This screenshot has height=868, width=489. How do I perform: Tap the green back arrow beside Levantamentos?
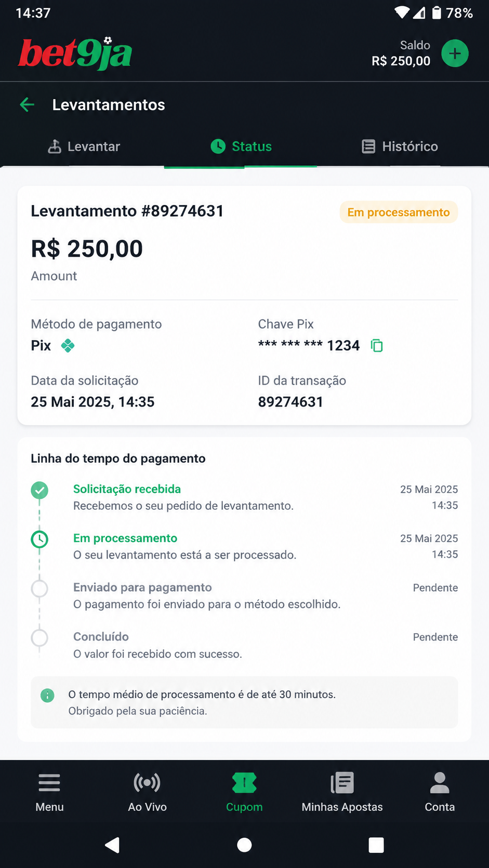[27, 105]
